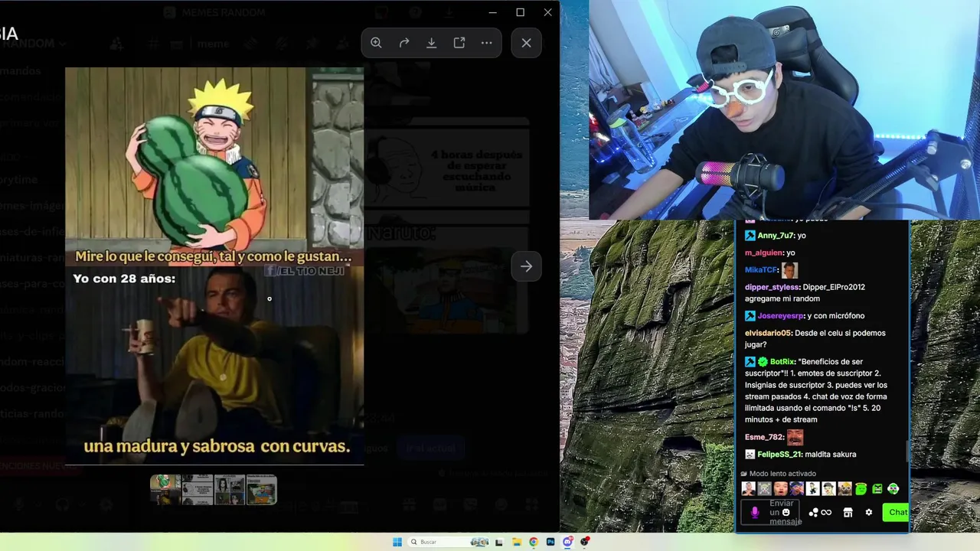Forward the image using the share arrow
The height and width of the screenshot is (551, 980).
(x=404, y=43)
